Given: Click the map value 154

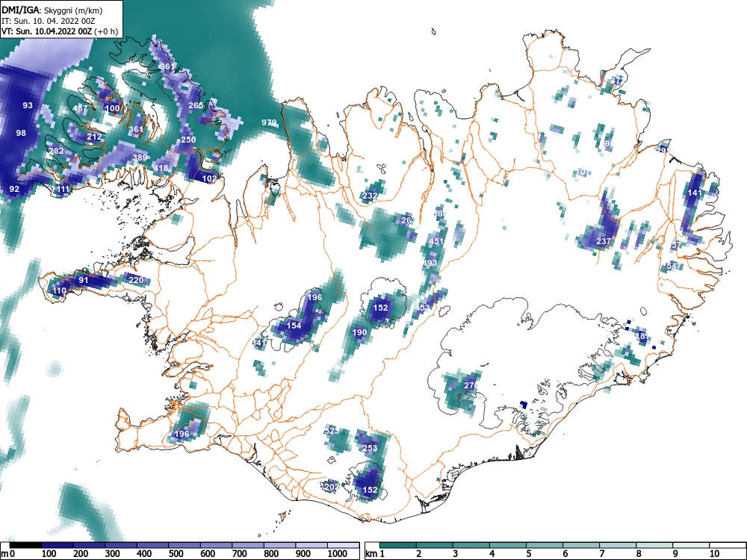Looking at the screenshot, I should click(294, 326).
